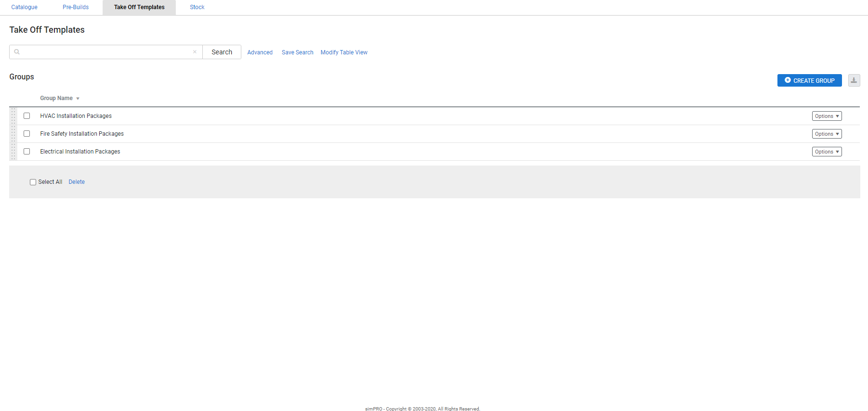Viewport: 868px width, 411px height.
Task: Open the Advanced search link
Action: pyautogui.click(x=260, y=52)
